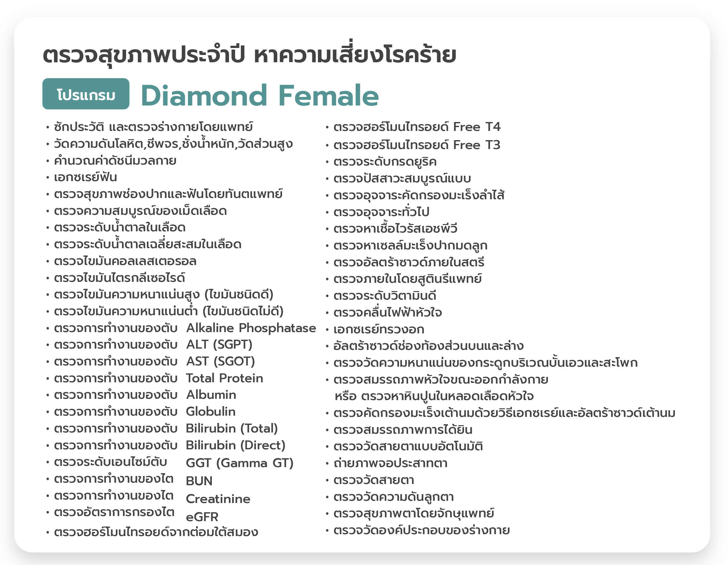Viewport: 728px width, 565px height.
Task: Select the Creatinine label
Action: pos(218,499)
